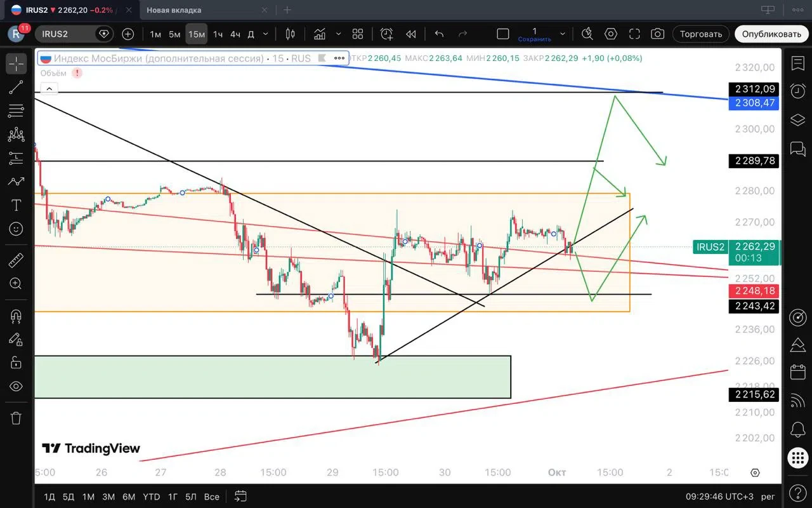
Task: Select the trend line drawing tool
Action: [16, 88]
